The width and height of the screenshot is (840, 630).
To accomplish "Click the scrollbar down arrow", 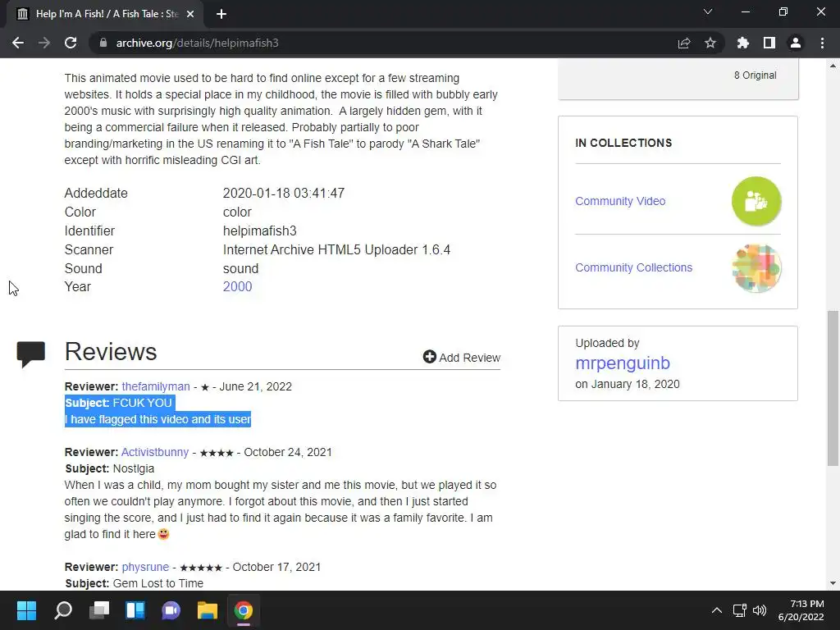I will (833, 583).
